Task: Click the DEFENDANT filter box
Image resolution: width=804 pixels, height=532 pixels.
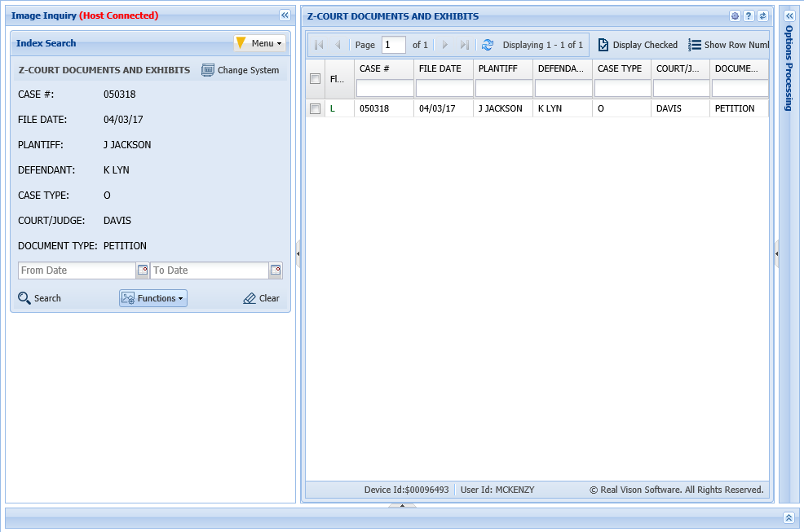Action: pyautogui.click(x=563, y=89)
